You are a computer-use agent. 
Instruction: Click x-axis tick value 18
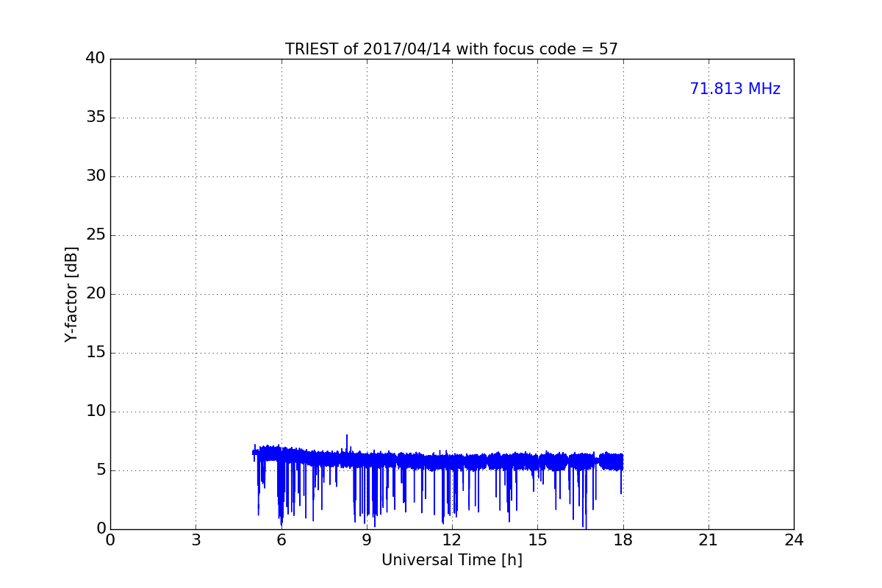point(623,540)
